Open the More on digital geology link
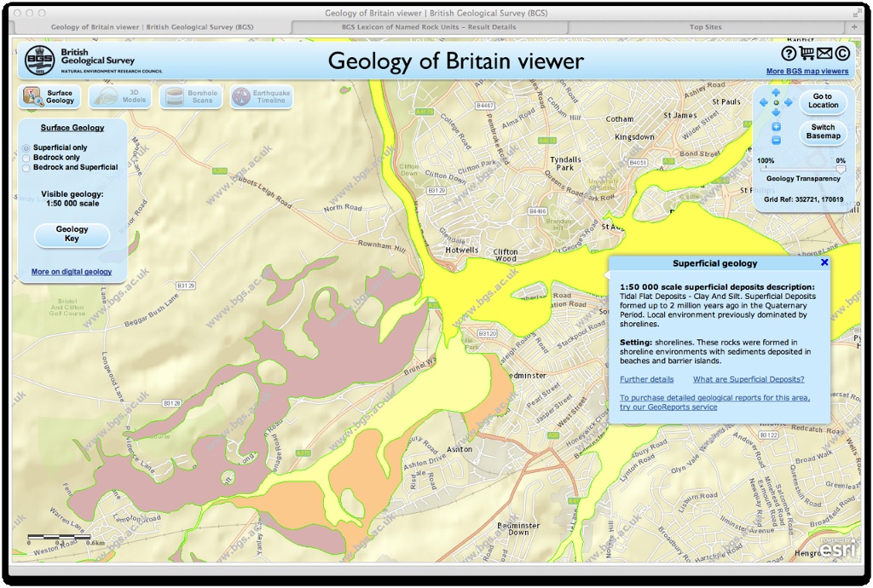 [x=72, y=272]
